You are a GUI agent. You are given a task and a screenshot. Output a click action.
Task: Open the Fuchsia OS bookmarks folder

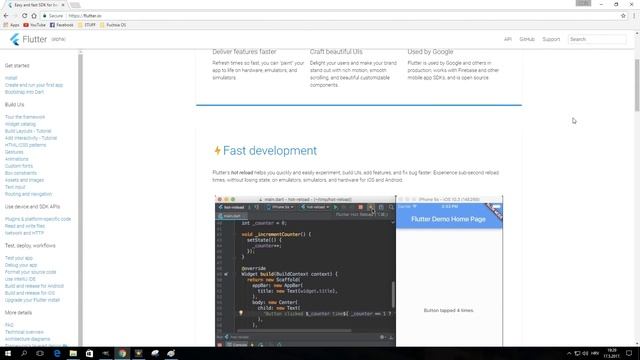[113, 25]
